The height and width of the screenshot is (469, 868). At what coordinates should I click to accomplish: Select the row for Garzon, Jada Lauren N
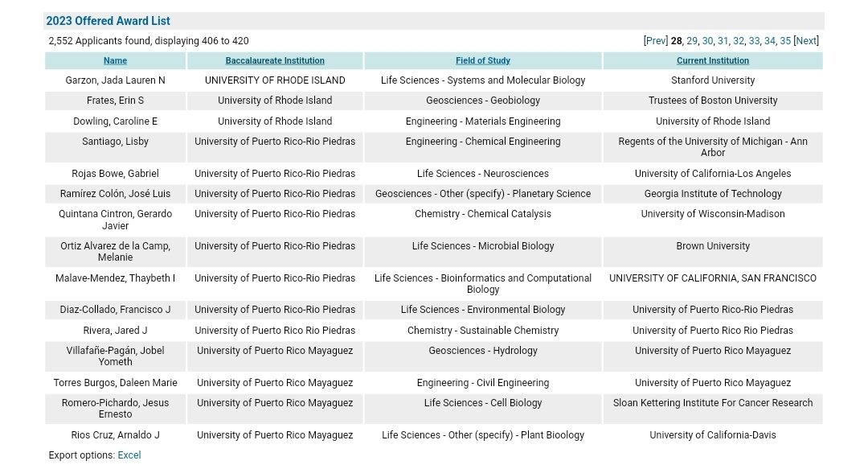tap(115, 80)
